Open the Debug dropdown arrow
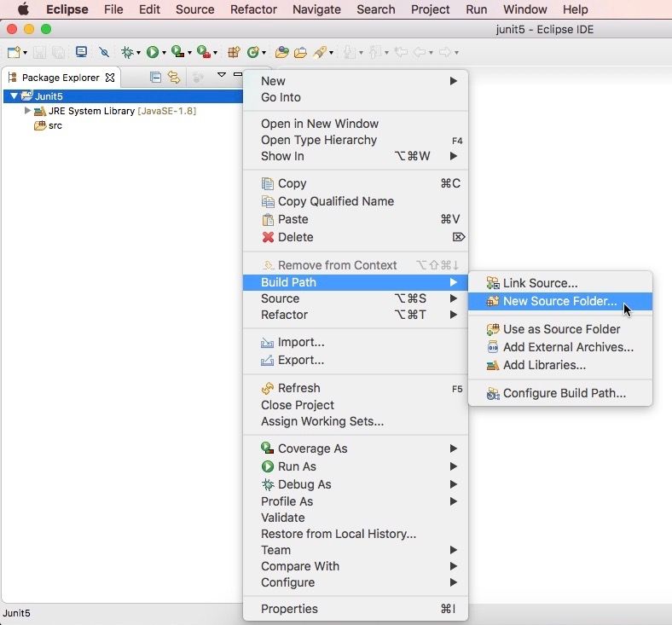Screen dimensions: 672x625 138,53
